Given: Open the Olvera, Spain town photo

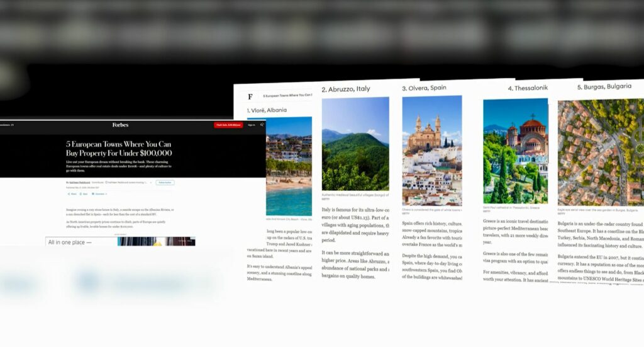Looking at the screenshot, I should click(x=432, y=151).
